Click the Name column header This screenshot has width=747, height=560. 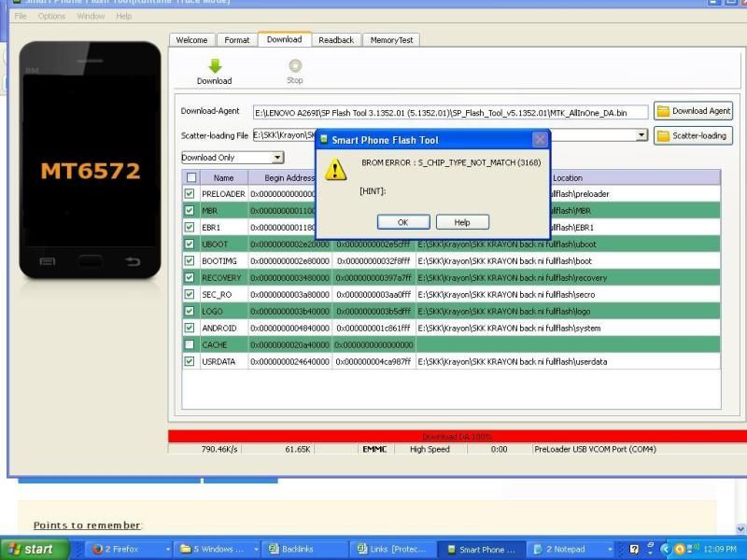coord(224,177)
